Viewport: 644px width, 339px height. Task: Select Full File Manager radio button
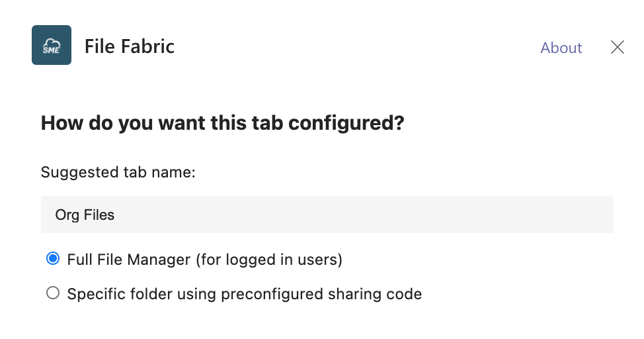pyautogui.click(x=53, y=259)
